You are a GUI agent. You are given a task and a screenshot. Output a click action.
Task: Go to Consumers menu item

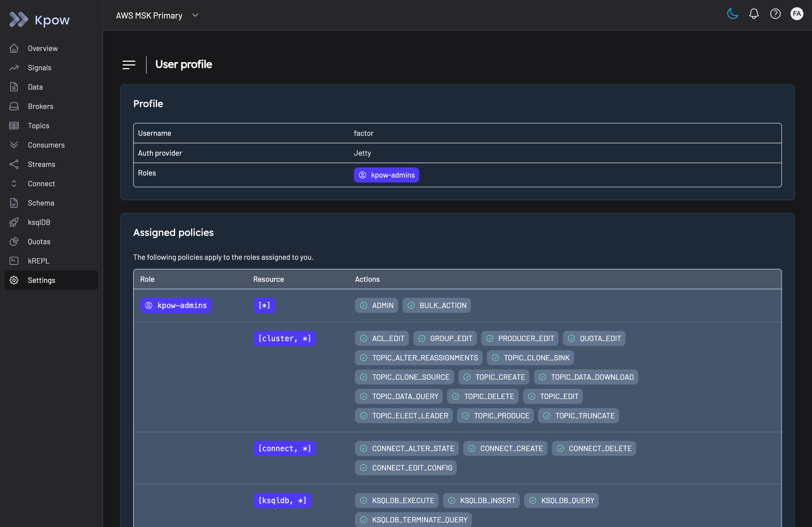point(51,145)
